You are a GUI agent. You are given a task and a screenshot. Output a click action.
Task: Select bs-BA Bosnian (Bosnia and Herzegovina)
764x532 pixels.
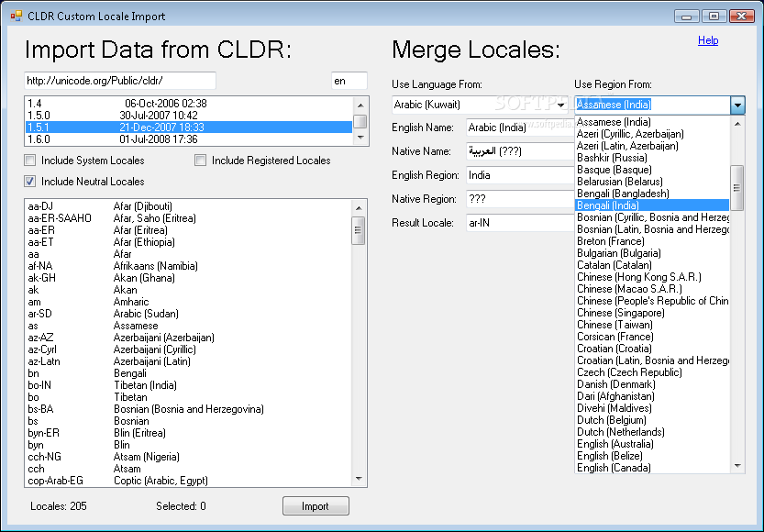coord(189,409)
